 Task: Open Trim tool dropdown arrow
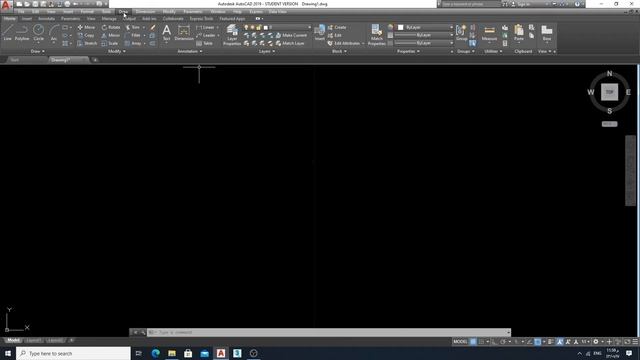[144, 27]
